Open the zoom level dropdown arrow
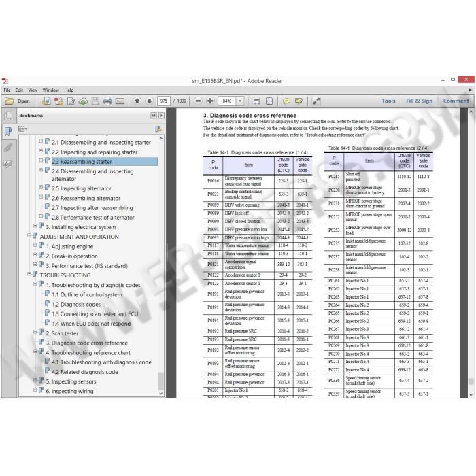Screen dimensions: 476x476 point(240,101)
